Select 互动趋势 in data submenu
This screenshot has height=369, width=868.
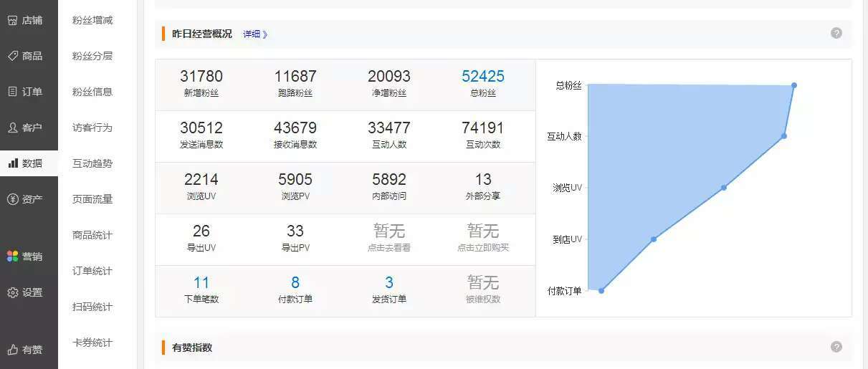pyautogui.click(x=92, y=163)
